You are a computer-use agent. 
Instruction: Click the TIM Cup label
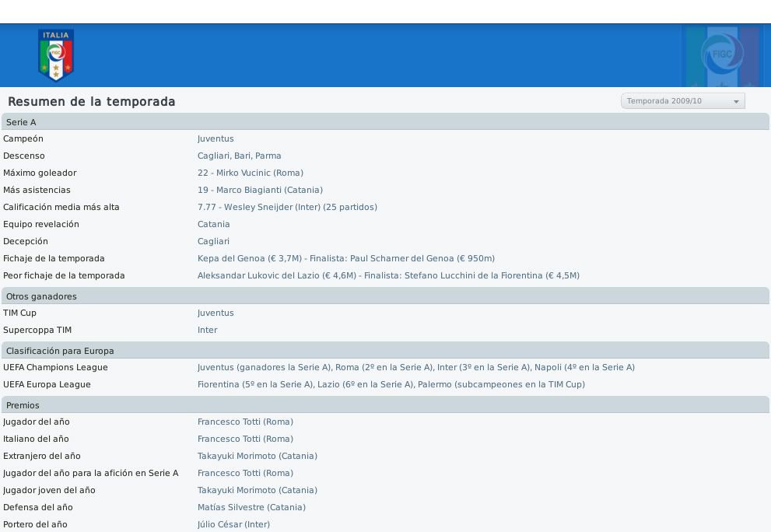(x=19, y=313)
